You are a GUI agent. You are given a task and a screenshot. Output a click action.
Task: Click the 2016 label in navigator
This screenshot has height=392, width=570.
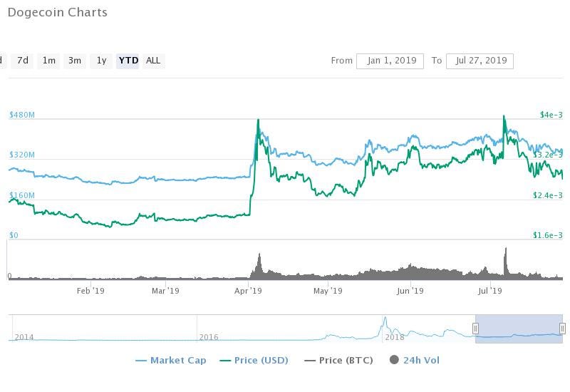point(209,337)
